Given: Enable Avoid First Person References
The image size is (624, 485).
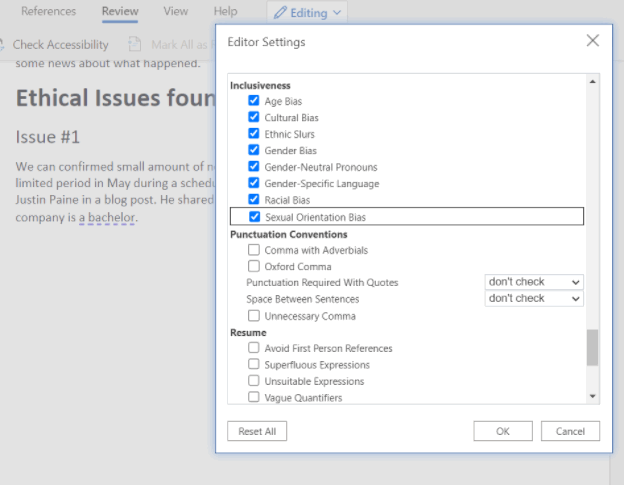Looking at the screenshot, I should (254, 348).
